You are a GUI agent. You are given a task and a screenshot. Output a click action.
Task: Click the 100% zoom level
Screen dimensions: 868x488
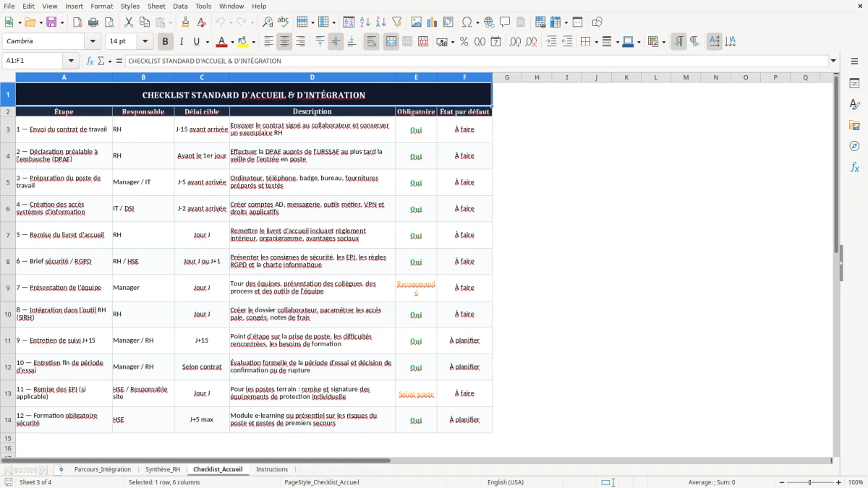coord(856,482)
